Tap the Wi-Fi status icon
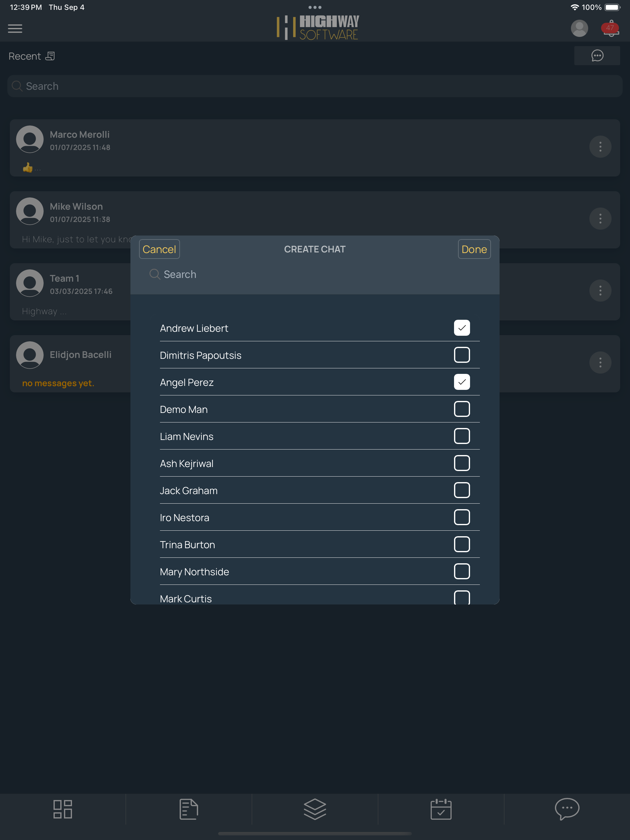The height and width of the screenshot is (840, 630). [575, 7]
